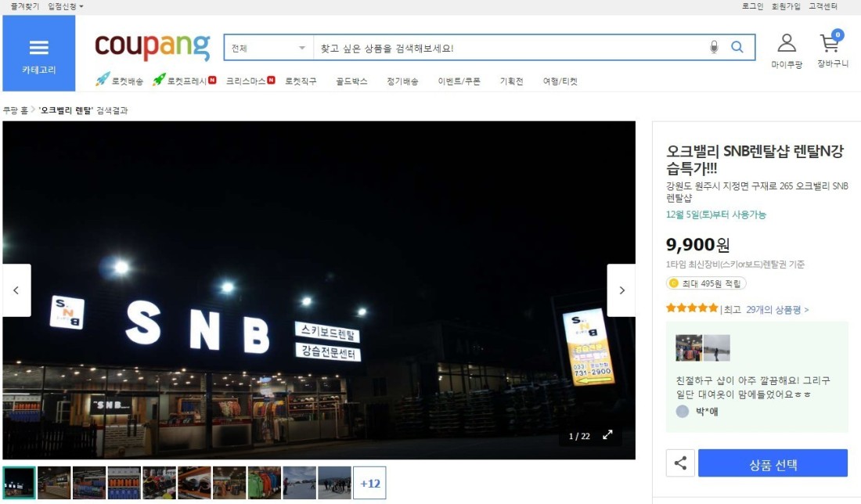Expand product image to fullscreen

click(607, 435)
